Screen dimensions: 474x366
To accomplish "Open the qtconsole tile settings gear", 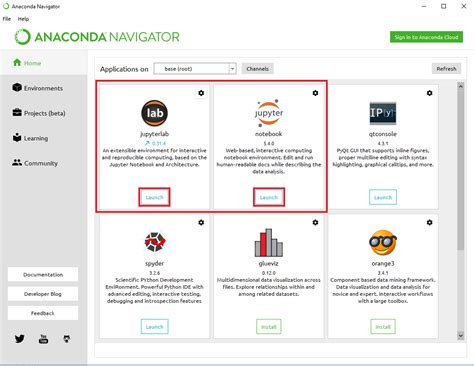I will point(429,93).
